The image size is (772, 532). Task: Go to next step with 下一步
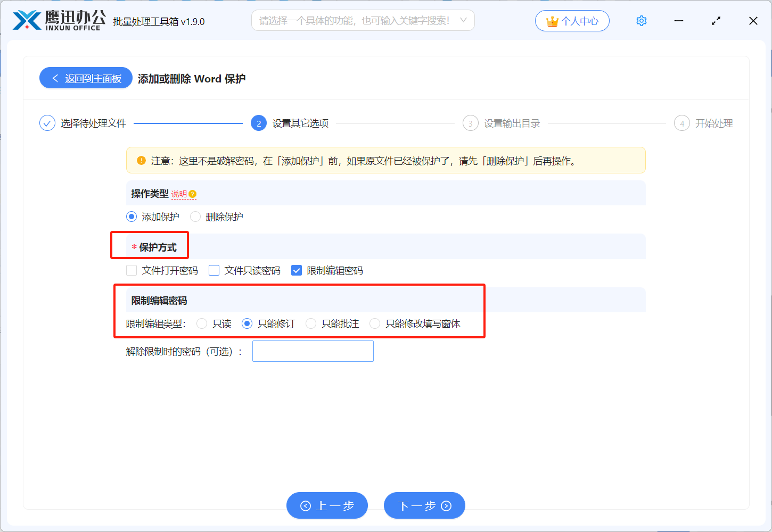(x=424, y=505)
